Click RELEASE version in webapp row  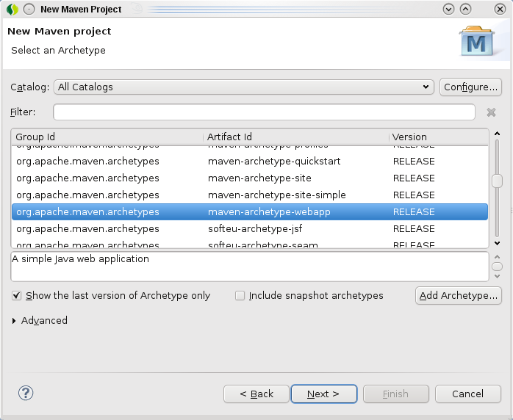414,211
